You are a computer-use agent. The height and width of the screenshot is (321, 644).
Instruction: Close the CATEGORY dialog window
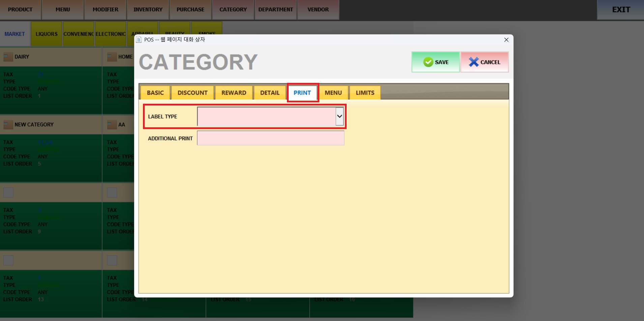point(506,40)
